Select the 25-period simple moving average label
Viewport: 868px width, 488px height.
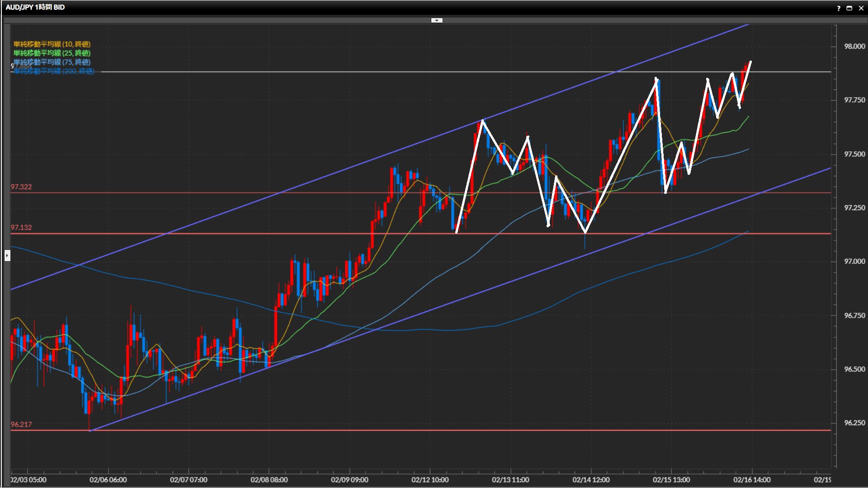click(52, 53)
